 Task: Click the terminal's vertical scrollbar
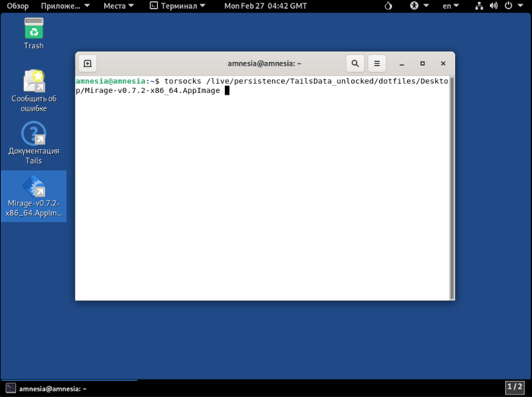[x=451, y=187]
